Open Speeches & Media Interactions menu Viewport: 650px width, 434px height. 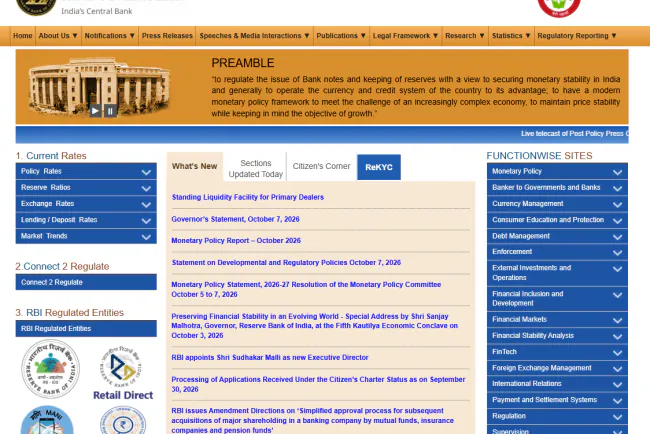254,36
